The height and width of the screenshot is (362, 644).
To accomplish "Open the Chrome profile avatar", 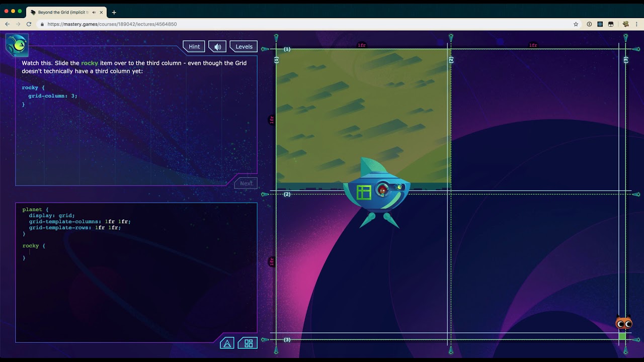I will pyautogui.click(x=626, y=24).
